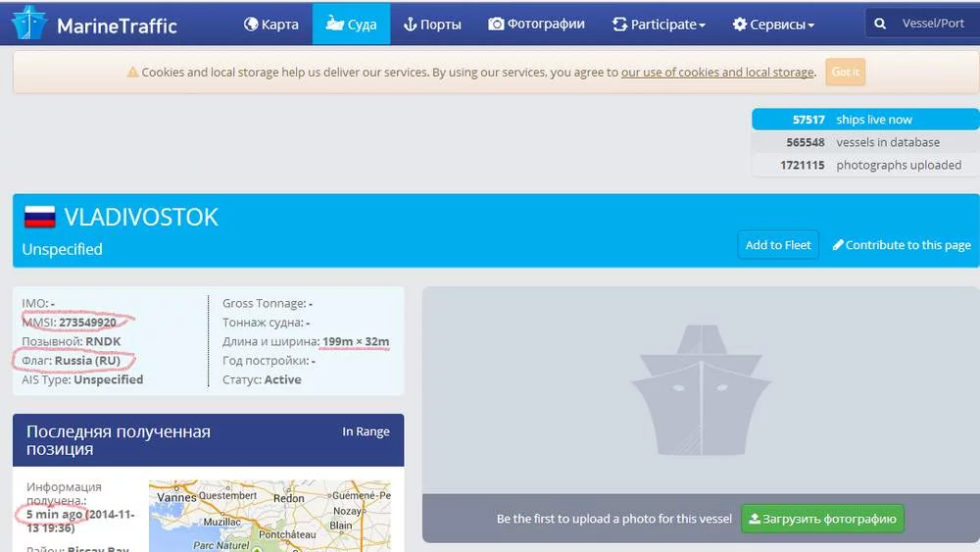Expand the Participate dropdown menu
The image size is (980, 552).
click(659, 25)
